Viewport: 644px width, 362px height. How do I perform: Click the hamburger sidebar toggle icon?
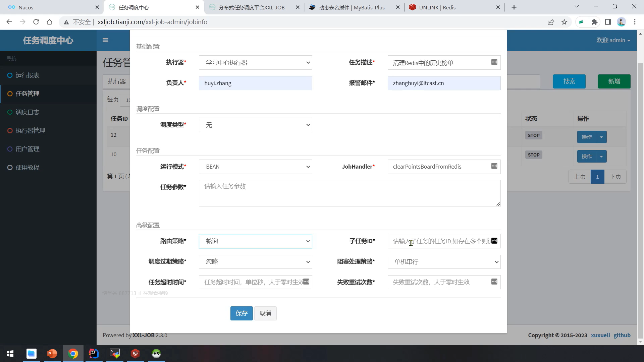(x=105, y=40)
